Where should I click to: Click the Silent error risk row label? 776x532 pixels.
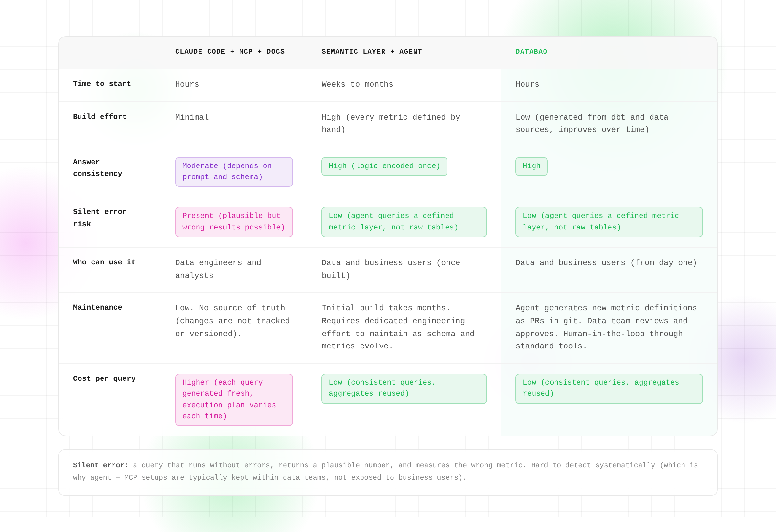[x=99, y=218]
